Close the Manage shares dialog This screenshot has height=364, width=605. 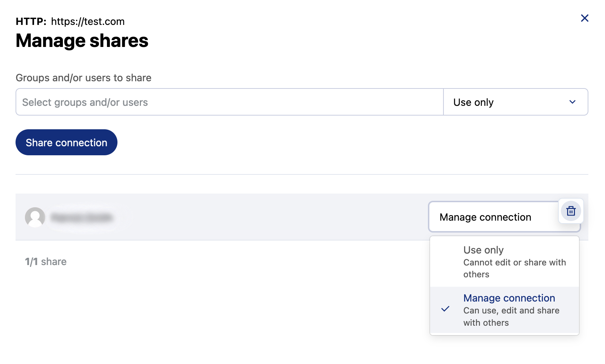coord(584,18)
